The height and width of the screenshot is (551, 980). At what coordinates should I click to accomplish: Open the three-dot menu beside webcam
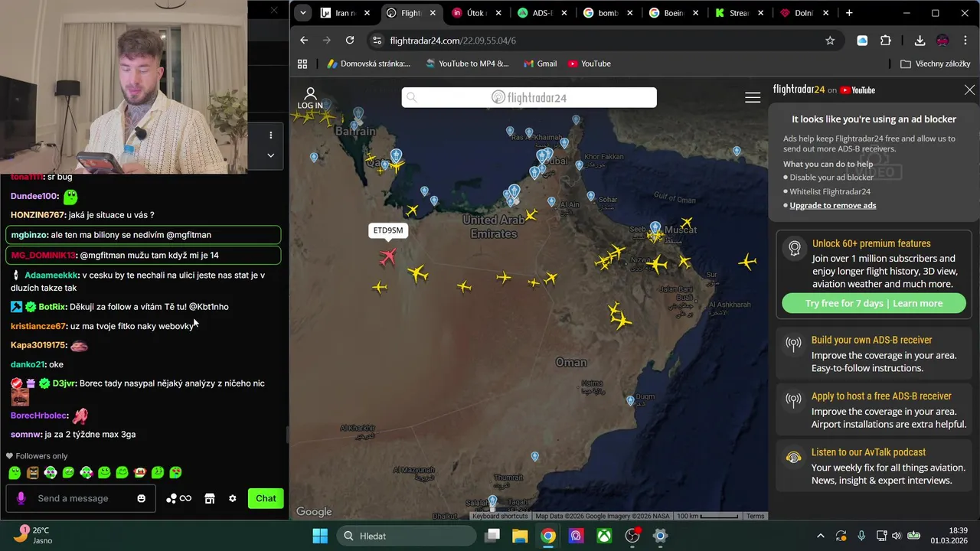[x=270, y=135]
